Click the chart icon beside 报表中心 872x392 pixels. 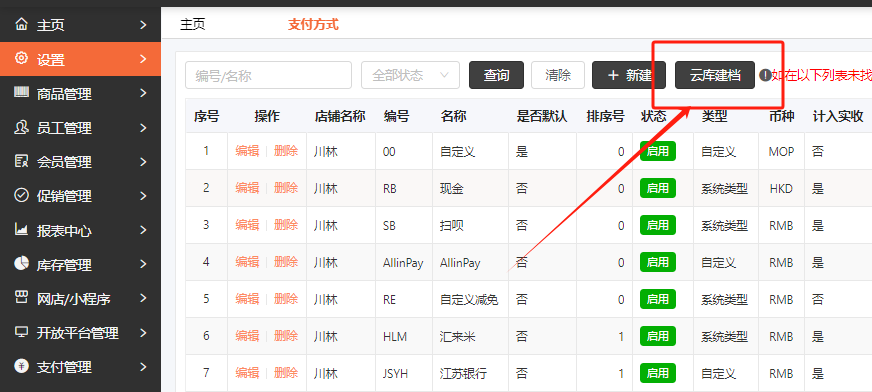coord(21,230)
